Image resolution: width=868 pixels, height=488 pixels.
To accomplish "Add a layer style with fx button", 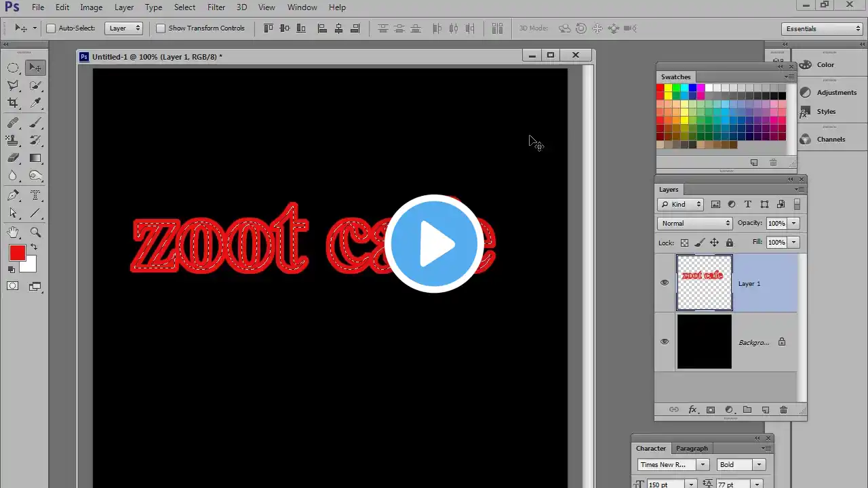I will [692, 410].
